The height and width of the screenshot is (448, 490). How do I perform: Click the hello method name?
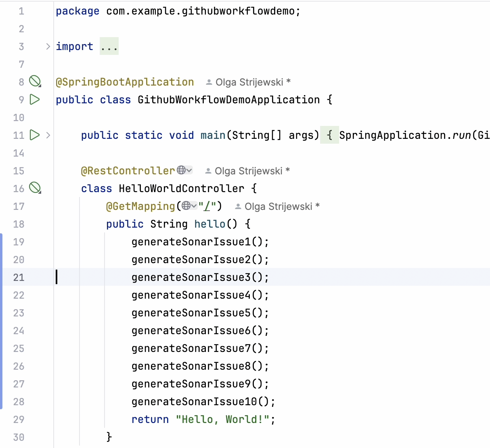click(209, 224)
